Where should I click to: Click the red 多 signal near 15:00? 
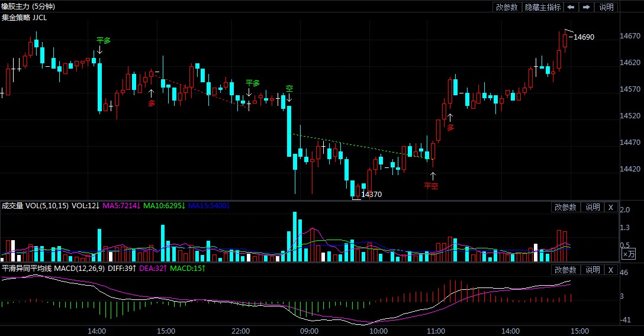(x=152, y=104)
